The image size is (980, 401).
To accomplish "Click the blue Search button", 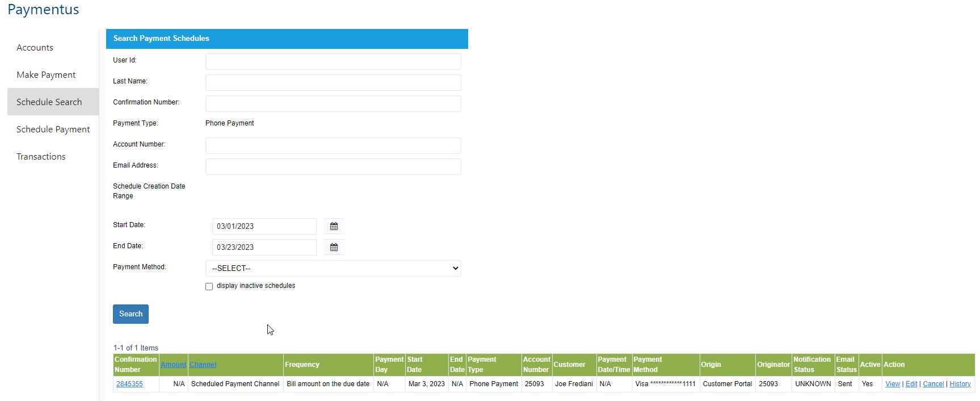I will pyautogui.click(x=131, y=314).
